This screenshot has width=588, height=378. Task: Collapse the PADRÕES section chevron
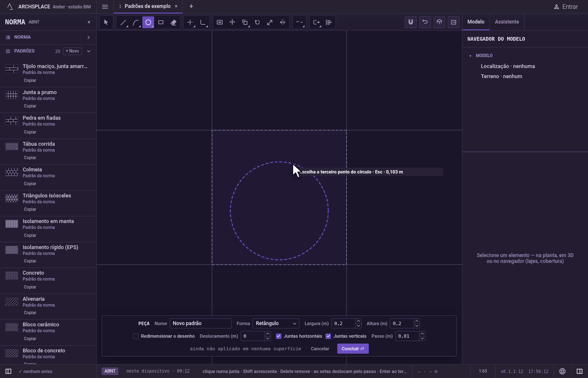tap(88, 51)
